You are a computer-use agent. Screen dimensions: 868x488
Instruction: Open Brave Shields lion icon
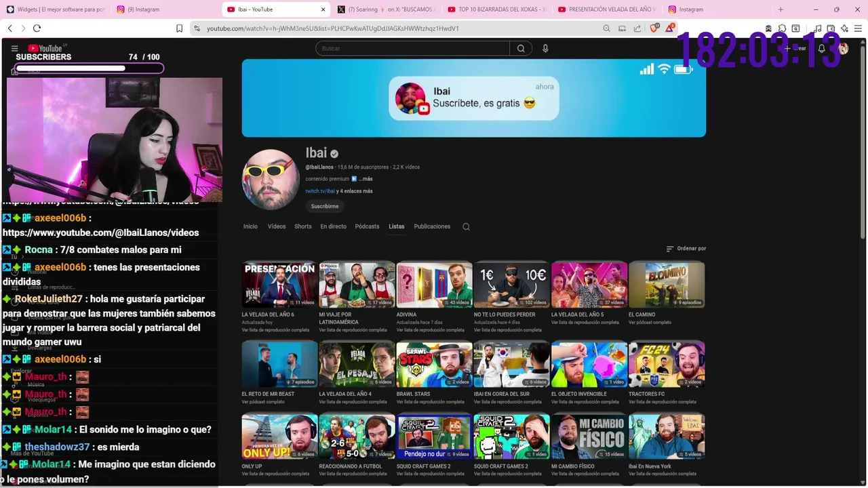click(654, 28)
